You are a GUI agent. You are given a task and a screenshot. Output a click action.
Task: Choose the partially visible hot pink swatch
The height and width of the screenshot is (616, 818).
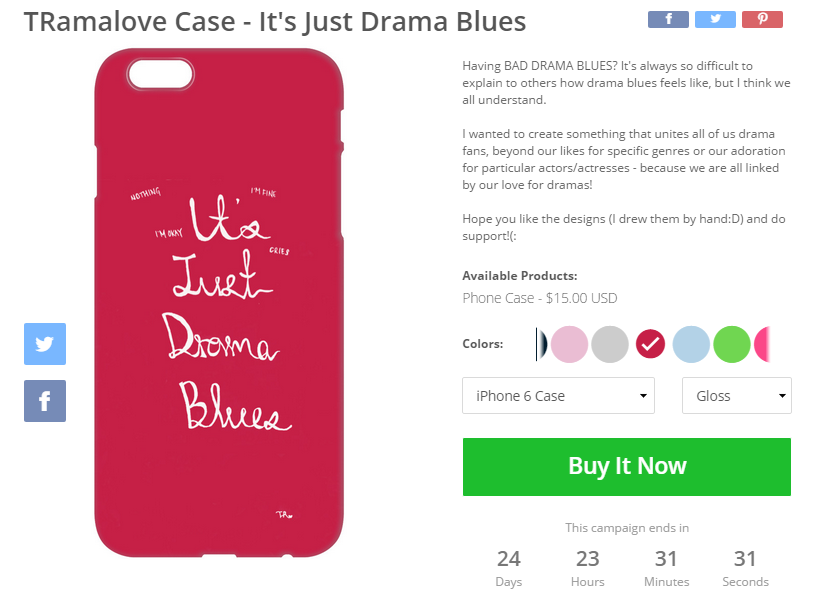tap(763, 344)
